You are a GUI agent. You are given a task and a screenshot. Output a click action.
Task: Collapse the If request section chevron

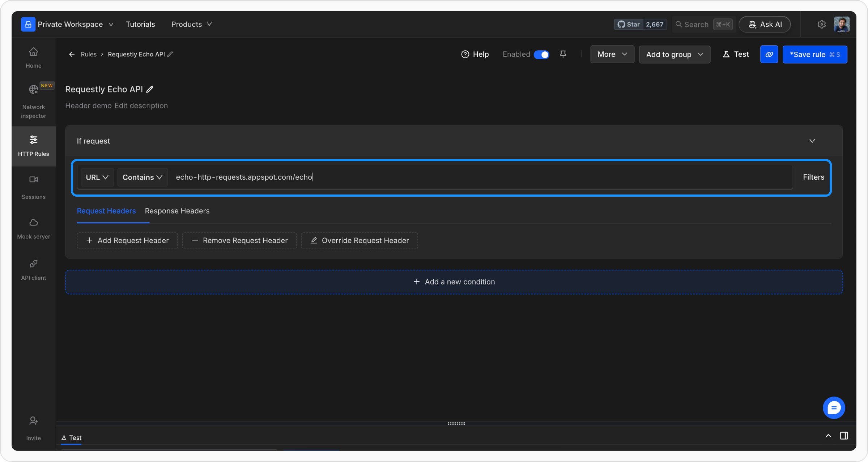tap(812, 141)
